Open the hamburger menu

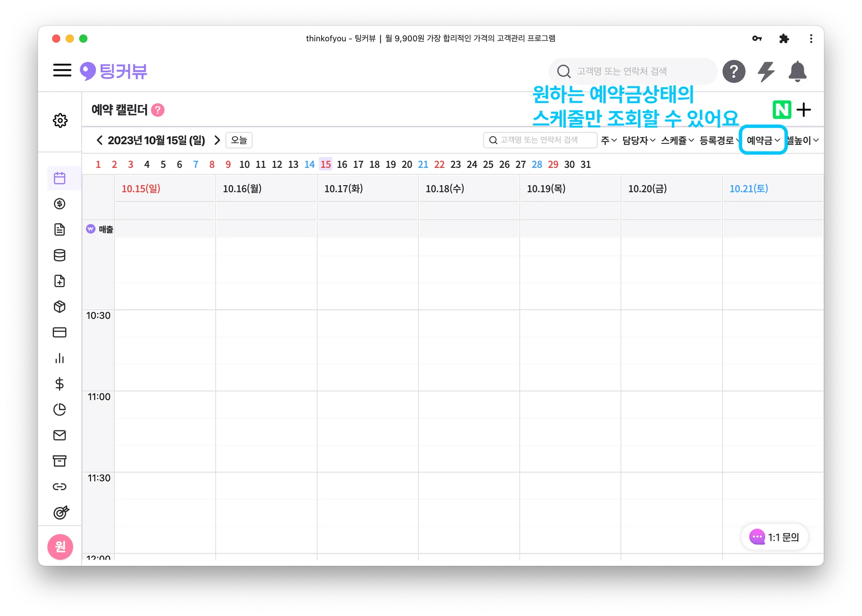point(62,70)
